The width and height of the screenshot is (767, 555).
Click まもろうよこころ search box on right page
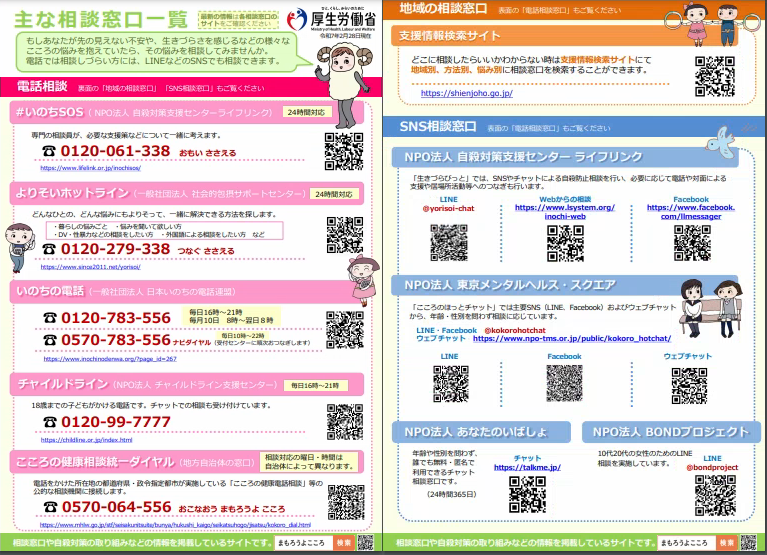coord(687,543)
